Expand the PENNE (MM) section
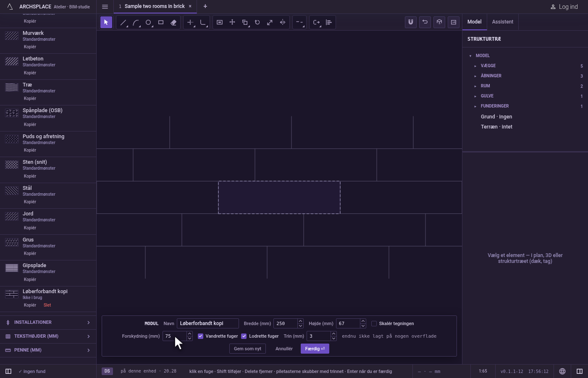 click(48, 350)
